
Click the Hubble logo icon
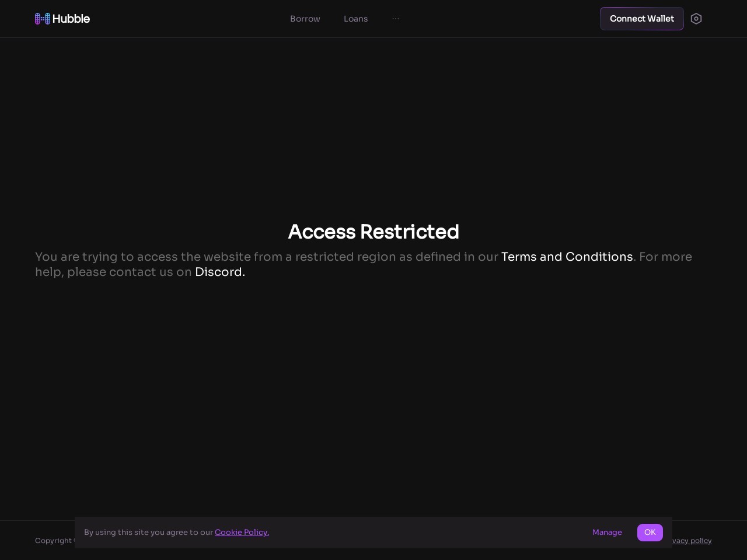point(43,19)
